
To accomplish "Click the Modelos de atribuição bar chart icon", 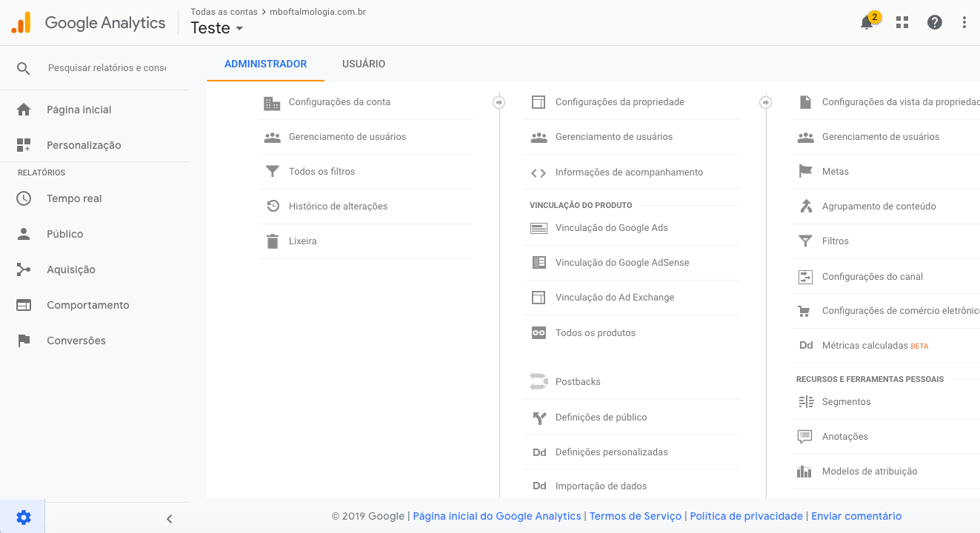I will pyautogui.click(x=804, y=472).
